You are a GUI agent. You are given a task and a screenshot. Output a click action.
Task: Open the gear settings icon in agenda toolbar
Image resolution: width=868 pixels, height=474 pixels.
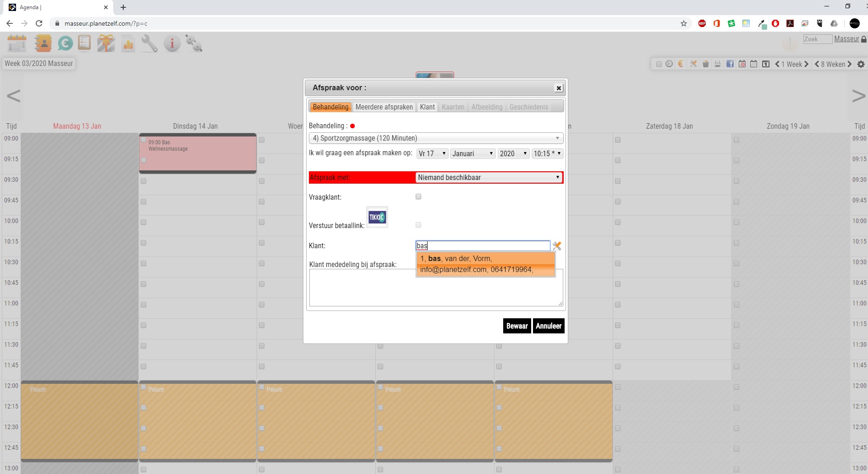861,64
